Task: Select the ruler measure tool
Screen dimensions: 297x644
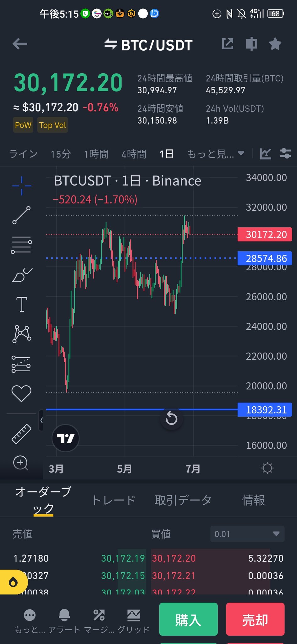Action: 21,434
